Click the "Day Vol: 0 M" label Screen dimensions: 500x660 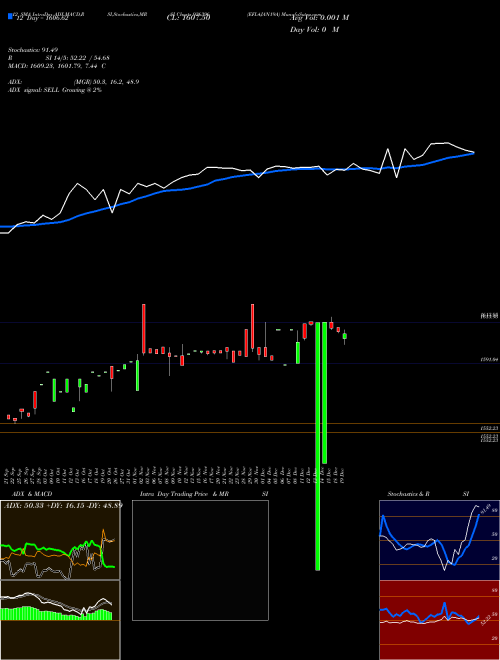click(x=314, y=30)
